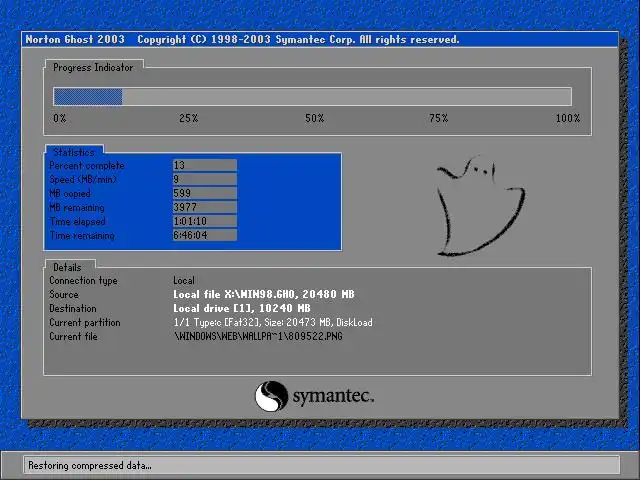This screenshot has width=640, height=480.
Task: Click the 75% scale label
Action: (x=439, y=118)
